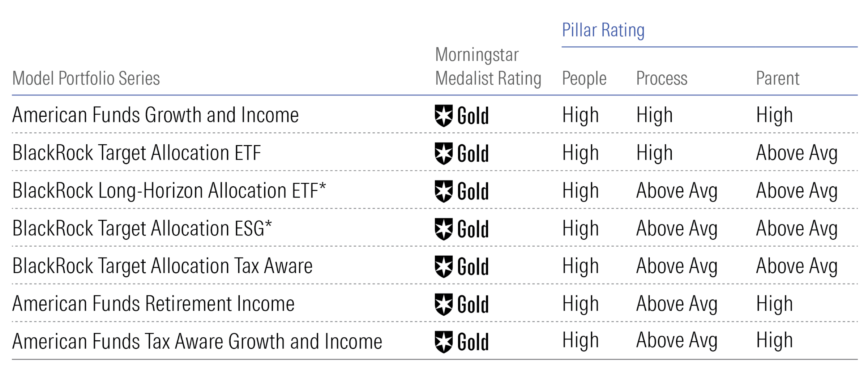
Task: Select the Model Portfolio Series column header
Action: [x=86, y=78]
